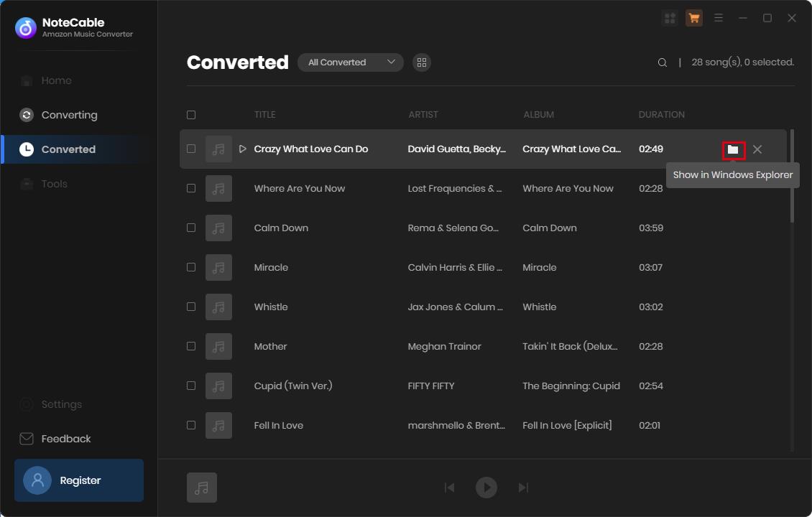Click the TITLE column header
The image size is (812, 517).
(x=264, y=115)
